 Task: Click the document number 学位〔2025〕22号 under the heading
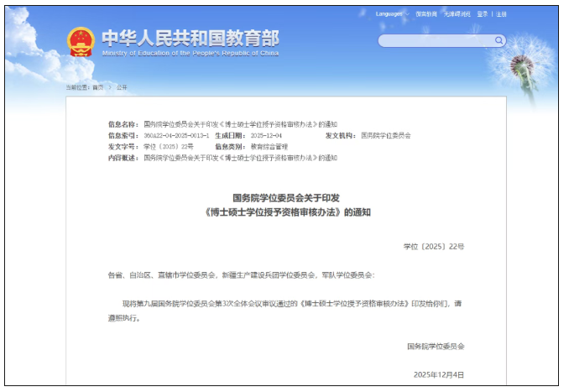point(433,248)
